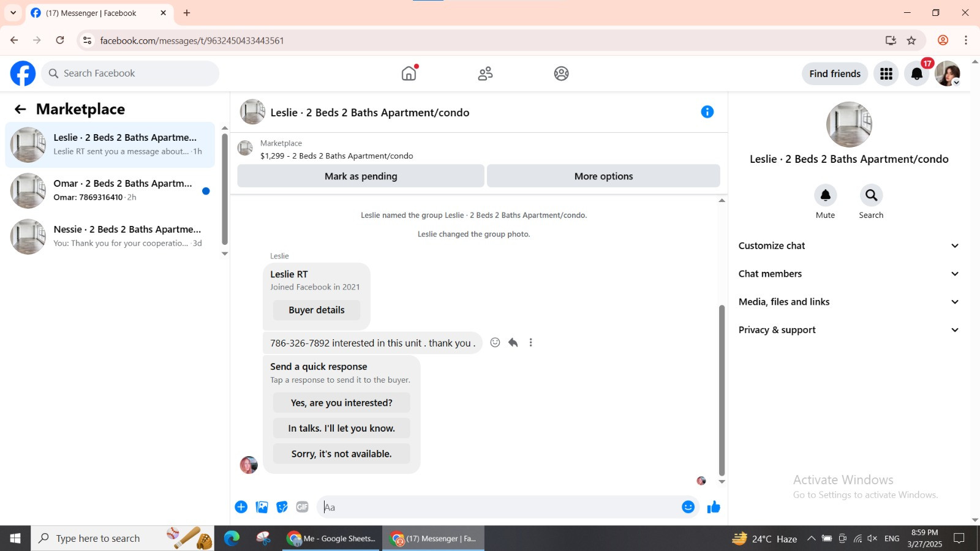Open the Chrome profile icon

click(943, 40)
